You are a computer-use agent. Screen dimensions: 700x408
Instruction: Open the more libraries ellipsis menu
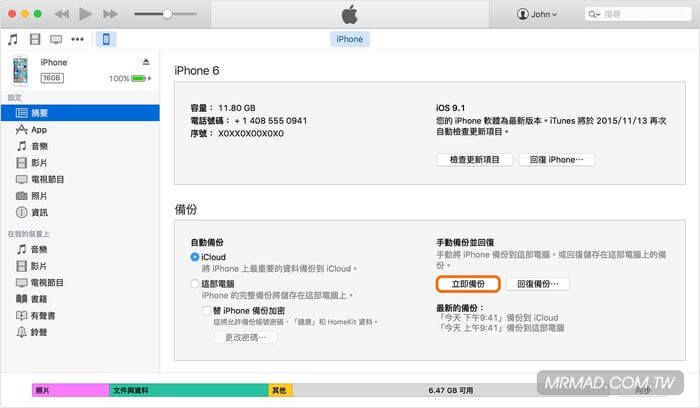78,39
